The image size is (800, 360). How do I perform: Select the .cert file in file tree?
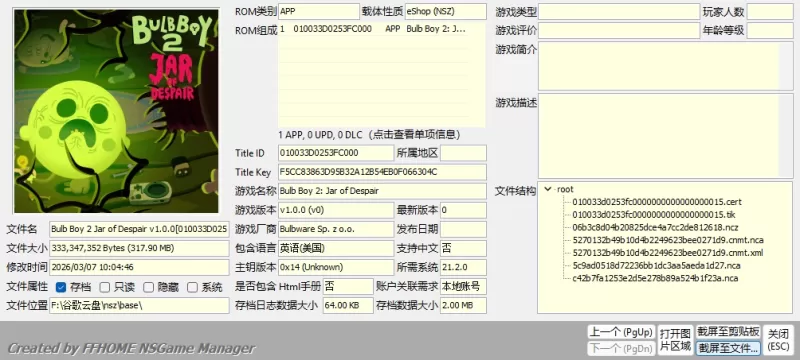point(657,202)
